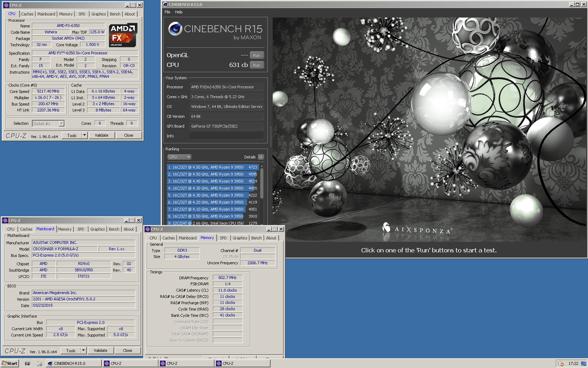
Task: Open Graphics tab in the Mainboard CPU-Z window
Action: point(97,229)
